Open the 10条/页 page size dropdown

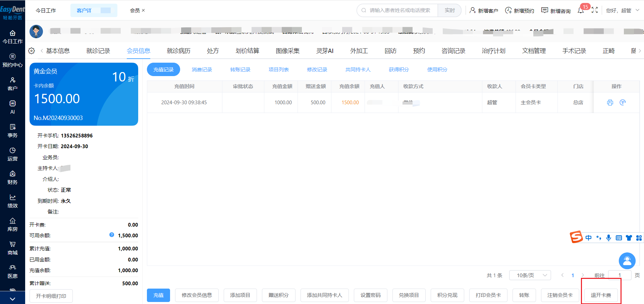(530, 275)
